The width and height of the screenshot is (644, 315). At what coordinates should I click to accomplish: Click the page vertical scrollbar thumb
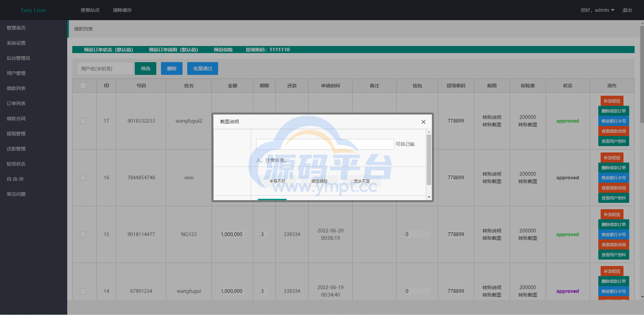(642, 74)
